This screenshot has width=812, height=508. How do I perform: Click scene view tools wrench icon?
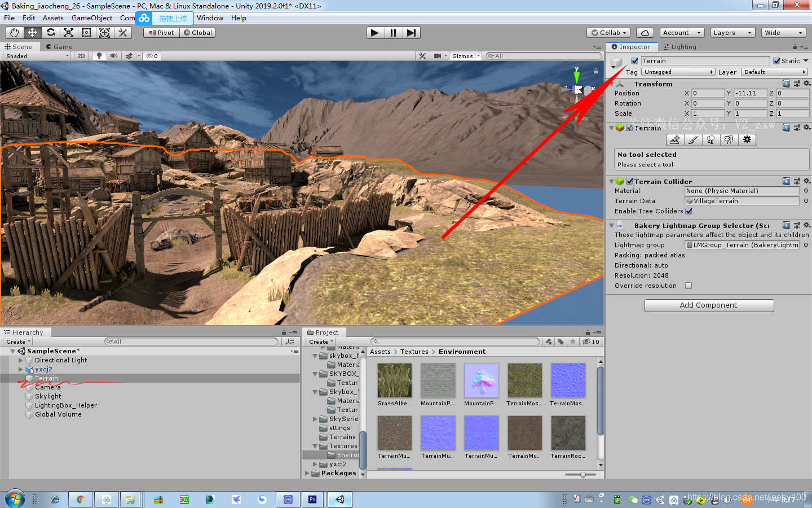(x=422, y=56)
